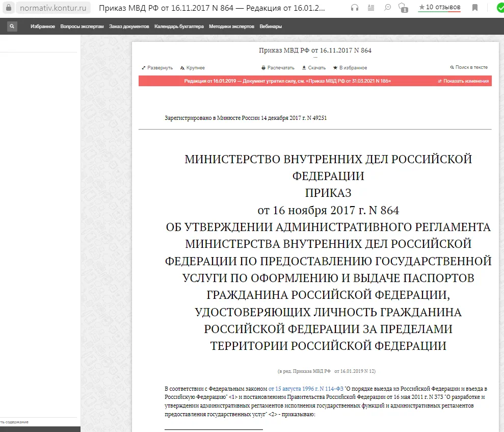
Task: Click the shield protection icon with counter
Action: click(403, 8)
